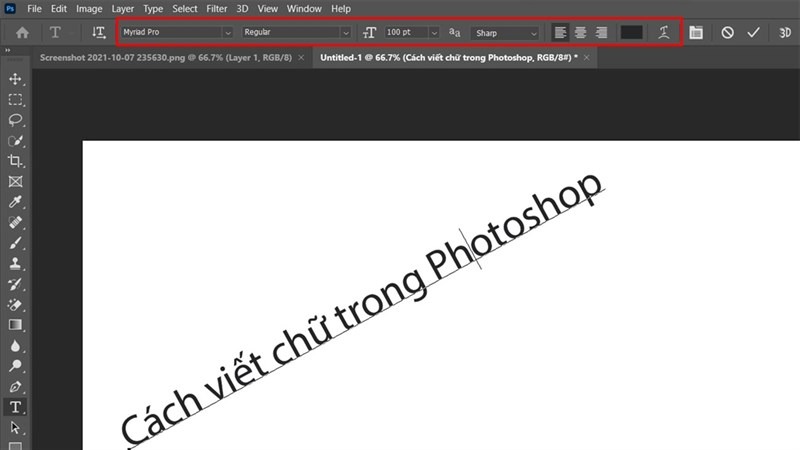Left align the text
Image resolution: width=800 pixels, height=450 pixels.
[560, 33]
